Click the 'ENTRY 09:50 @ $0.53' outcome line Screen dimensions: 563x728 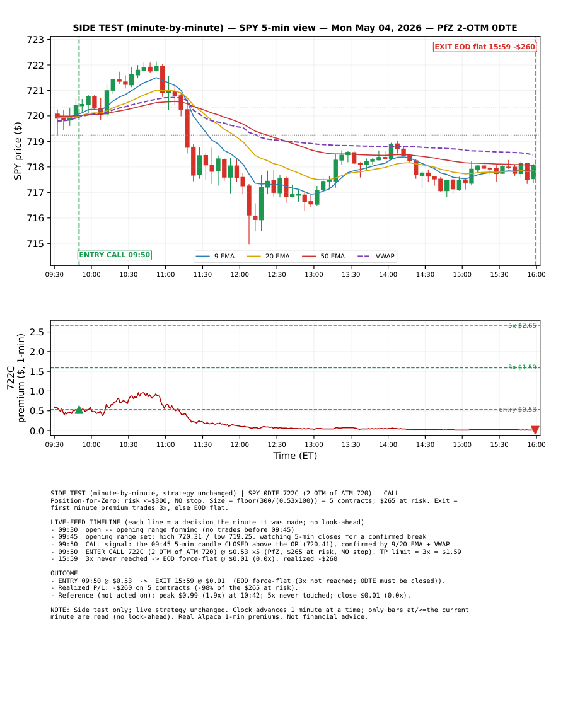248,581
